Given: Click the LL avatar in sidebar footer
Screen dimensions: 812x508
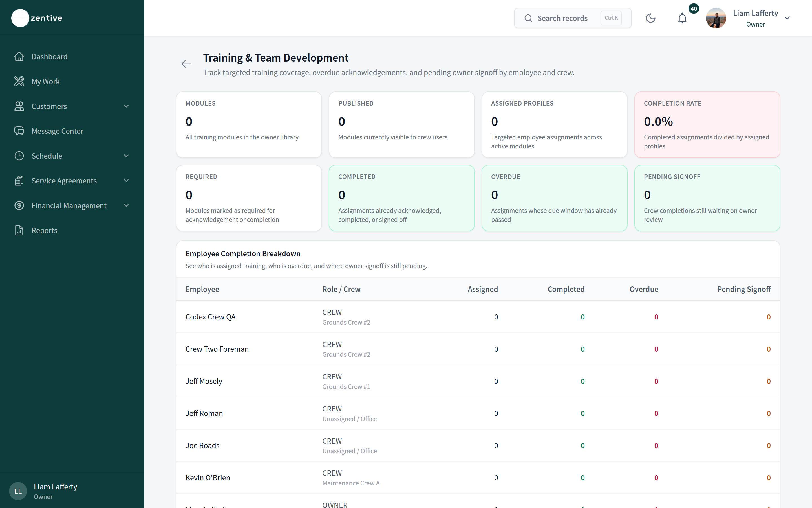Looking at the screenshot, I should (x=18, y=491).
